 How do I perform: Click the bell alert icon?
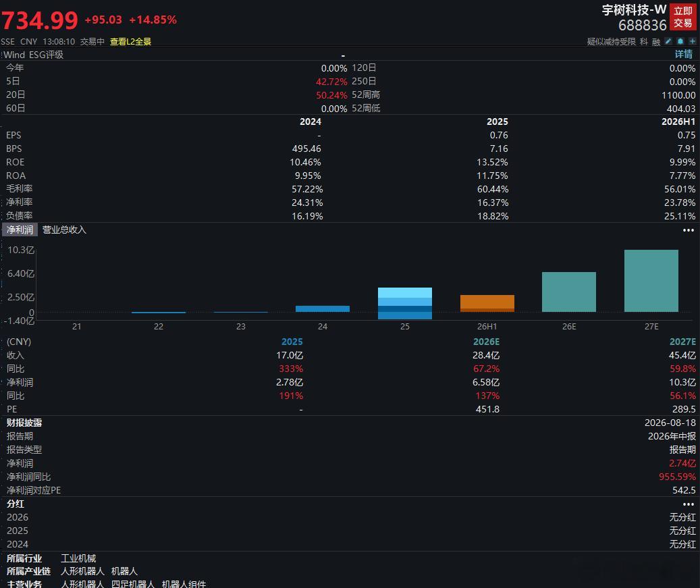click(680, 41)
